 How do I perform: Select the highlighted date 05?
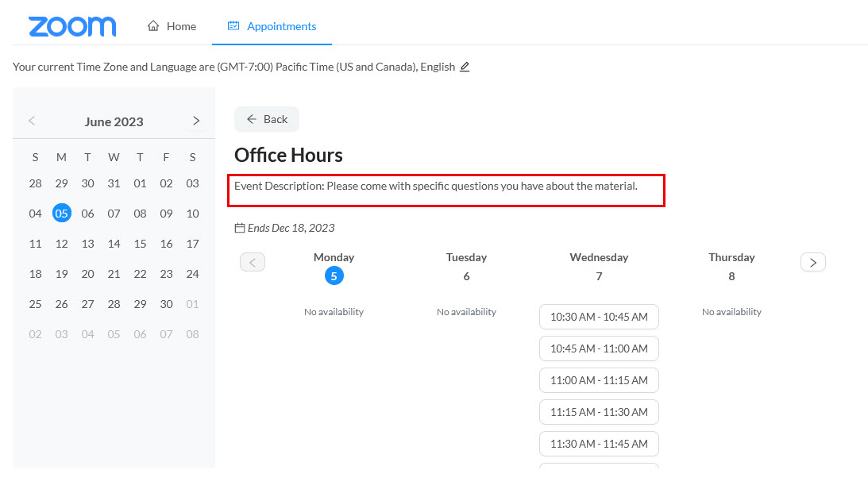pos(61,213)
